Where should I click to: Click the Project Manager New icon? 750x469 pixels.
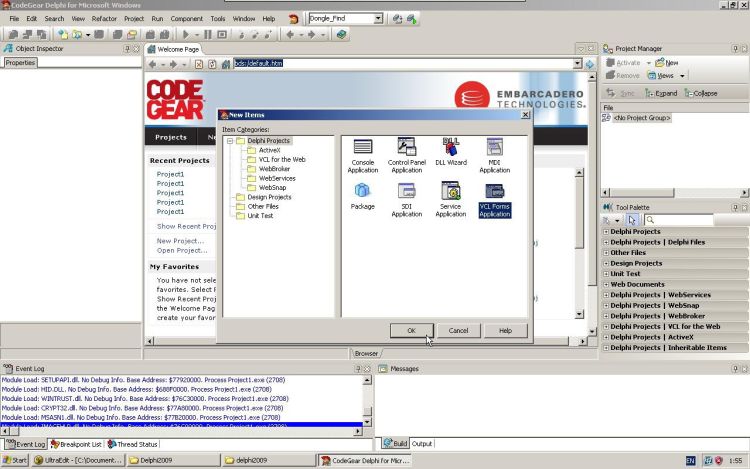coord(667,63)
